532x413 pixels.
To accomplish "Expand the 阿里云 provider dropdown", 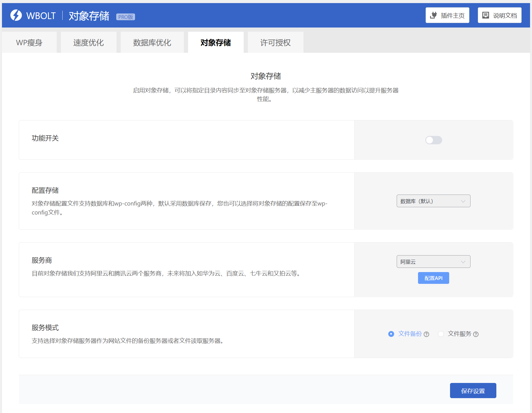I will [x=433, y=262].
